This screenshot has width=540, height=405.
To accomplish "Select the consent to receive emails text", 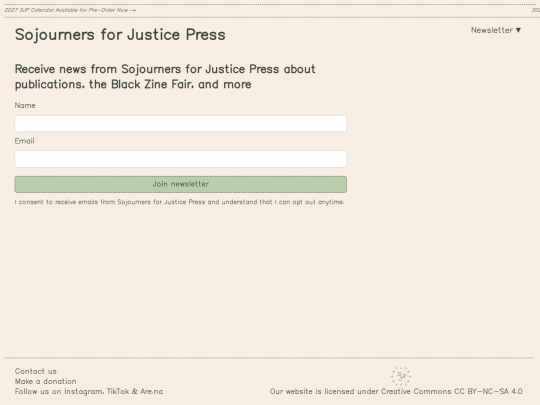I will 179,202.
